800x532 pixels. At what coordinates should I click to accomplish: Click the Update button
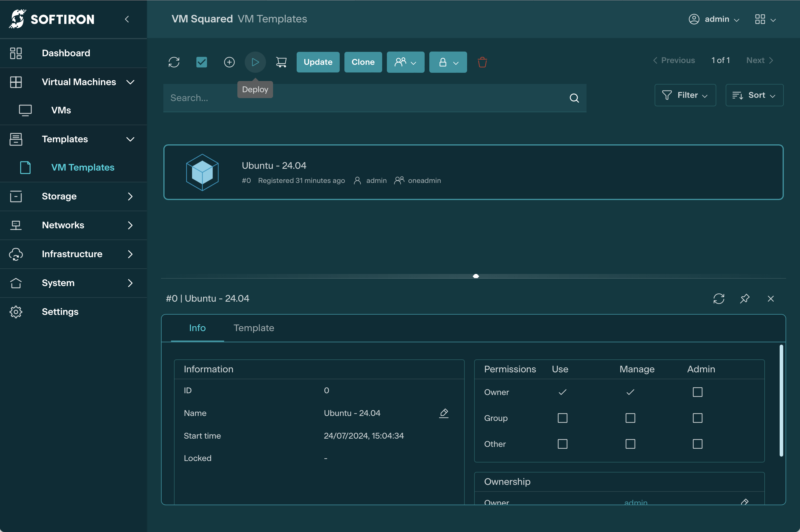click(318, 62)
